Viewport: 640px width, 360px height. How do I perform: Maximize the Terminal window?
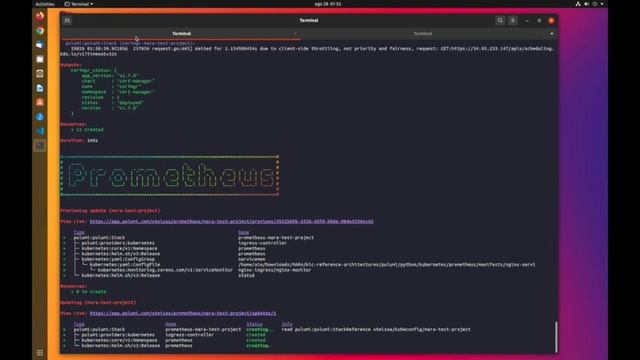[x=539, y=20]
